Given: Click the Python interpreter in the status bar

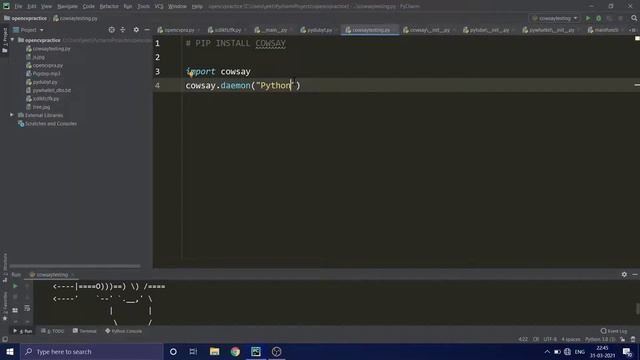Looking at the screenshot, I should coord(600,340).
